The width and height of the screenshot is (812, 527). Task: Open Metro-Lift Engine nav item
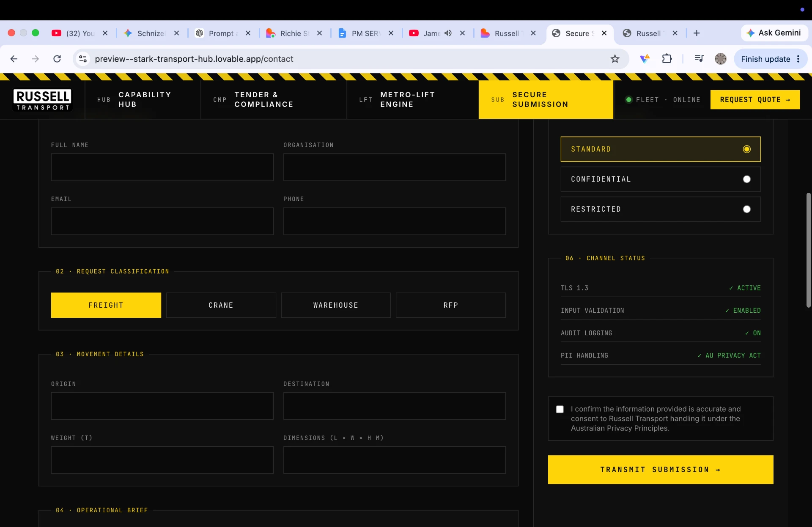413,100
